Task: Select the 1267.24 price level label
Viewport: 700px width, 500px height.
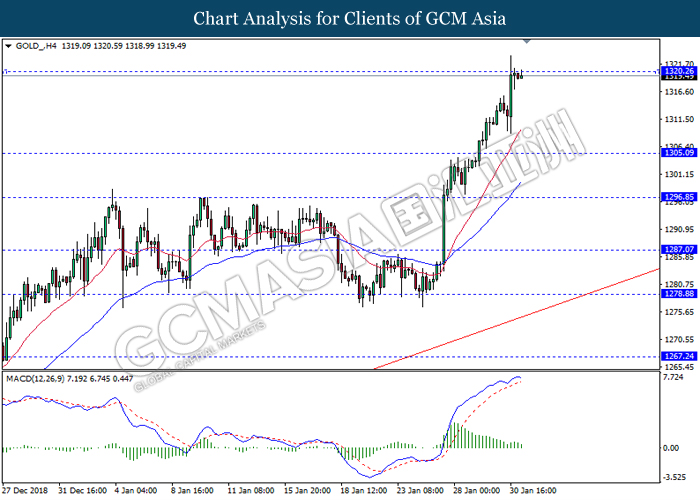Action: click(x=679, y=356)
